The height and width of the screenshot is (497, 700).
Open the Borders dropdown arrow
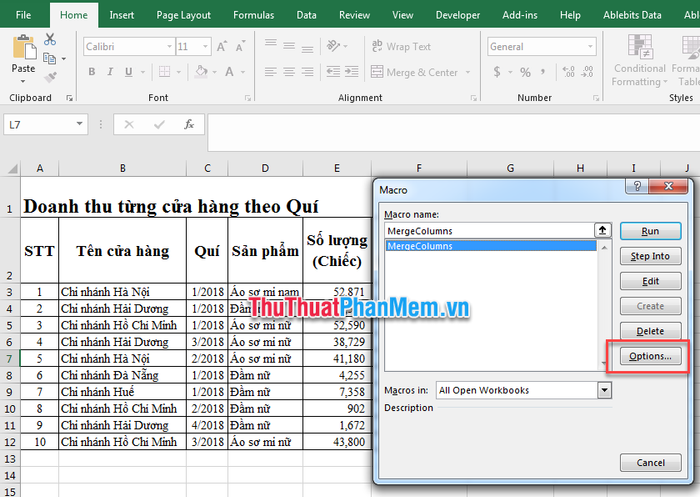(179, 72)
